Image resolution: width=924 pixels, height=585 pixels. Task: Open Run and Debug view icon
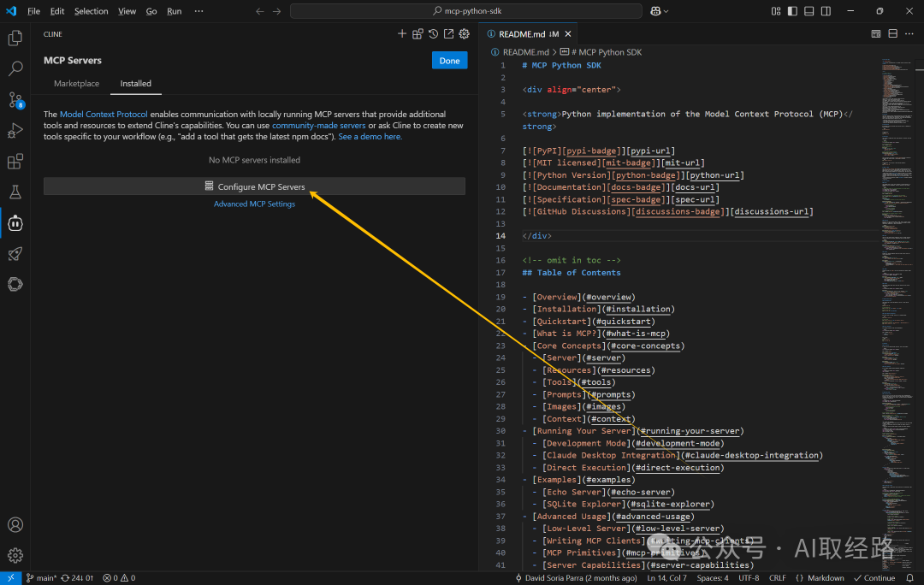(x=15, y=131)
